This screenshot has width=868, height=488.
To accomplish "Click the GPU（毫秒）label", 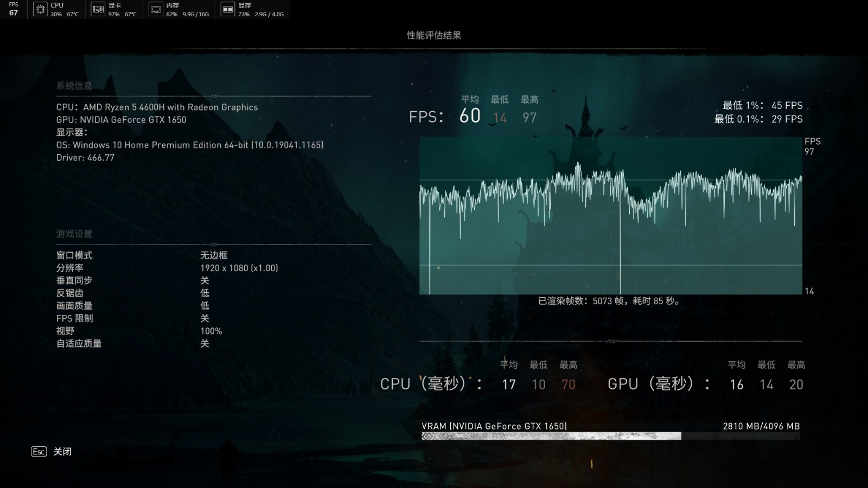I will click(659, 384).
